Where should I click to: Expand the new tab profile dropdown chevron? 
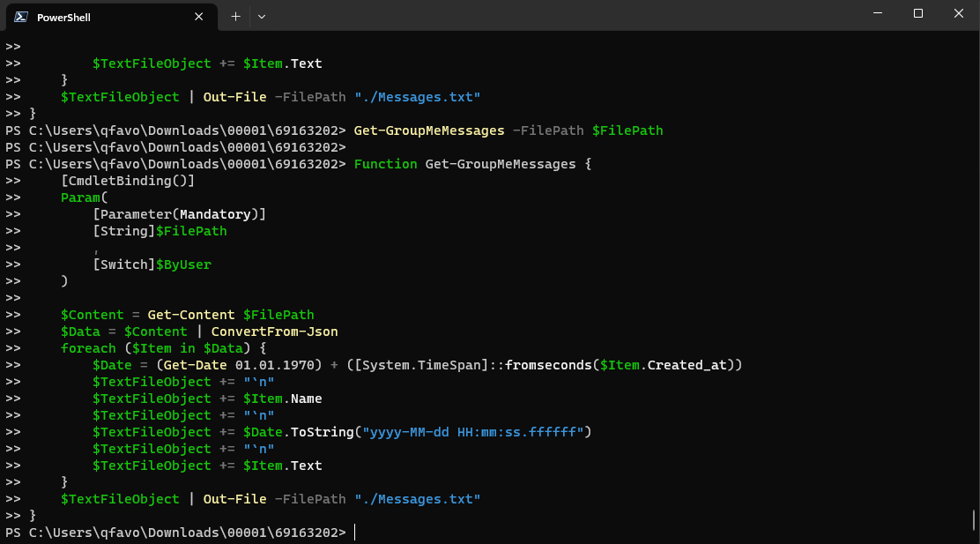(262, 17)
